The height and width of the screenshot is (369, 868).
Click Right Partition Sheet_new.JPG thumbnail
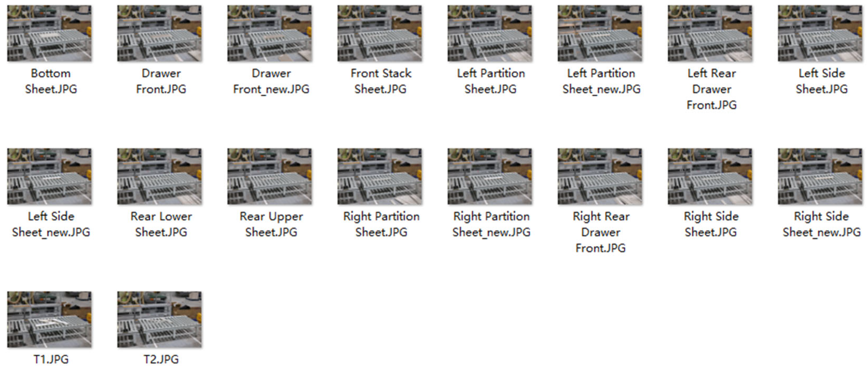(489, 176)
